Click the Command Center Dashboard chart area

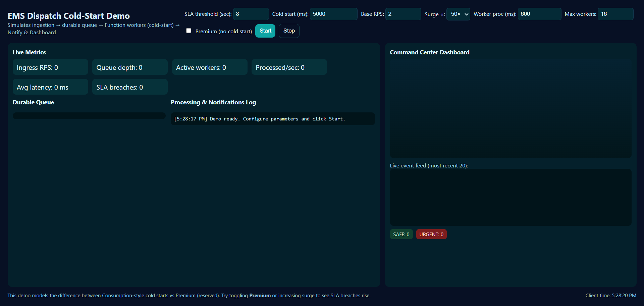click(x=511, y=108)
